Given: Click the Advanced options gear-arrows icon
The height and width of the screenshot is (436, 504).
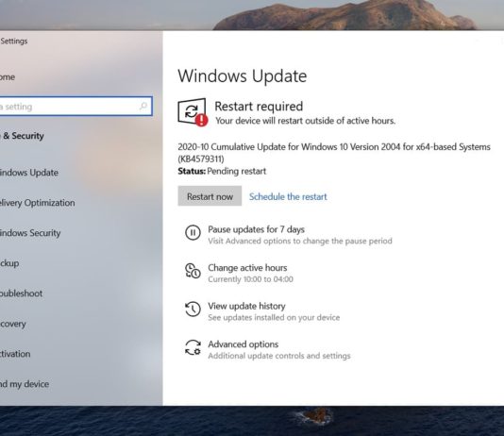Looking at the screenshot, I should pos(193,347).
